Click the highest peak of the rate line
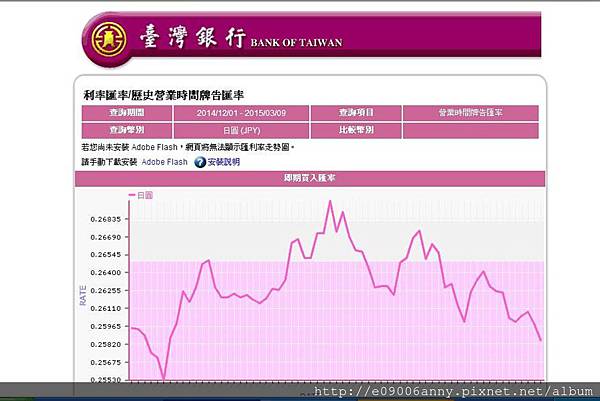This screenshot has height=401, width=600. tap(330, 201)
